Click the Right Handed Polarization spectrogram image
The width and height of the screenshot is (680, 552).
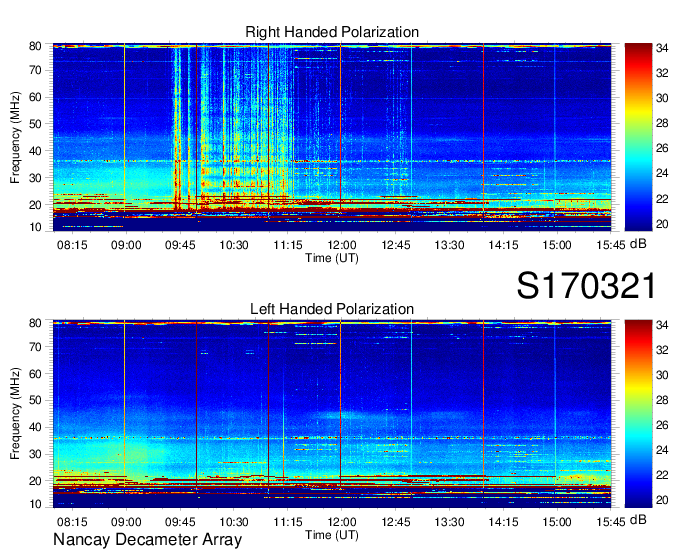(332, 137)
